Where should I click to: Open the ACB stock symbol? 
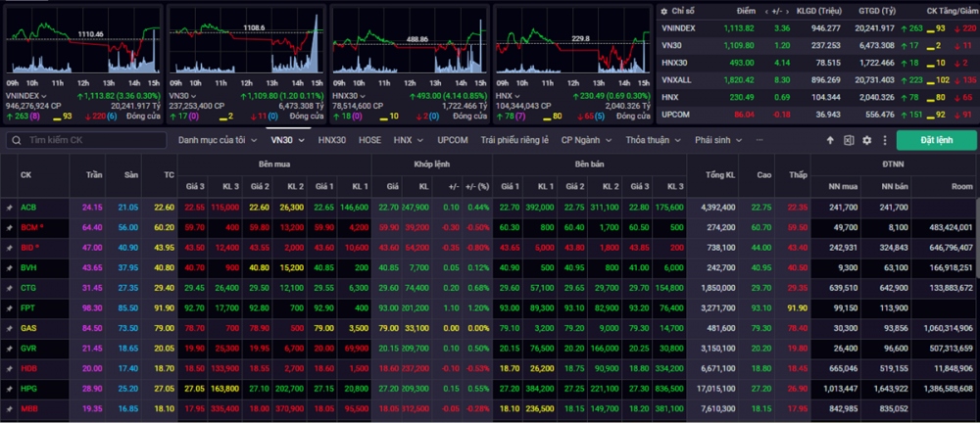pos(27,208)
